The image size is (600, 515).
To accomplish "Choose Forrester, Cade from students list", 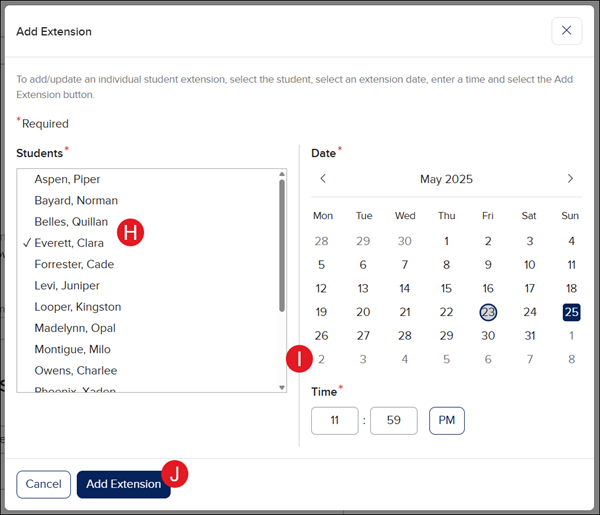I will pyautogui.click(x=74, y=265).
